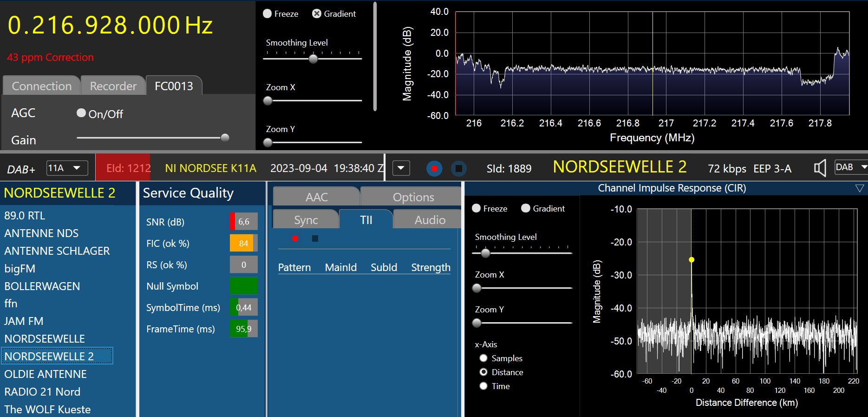This screenshot has width=868, height=417.
Task: Click the spectrum Zoom Y slider handle
Action: (x=268, y=142)
